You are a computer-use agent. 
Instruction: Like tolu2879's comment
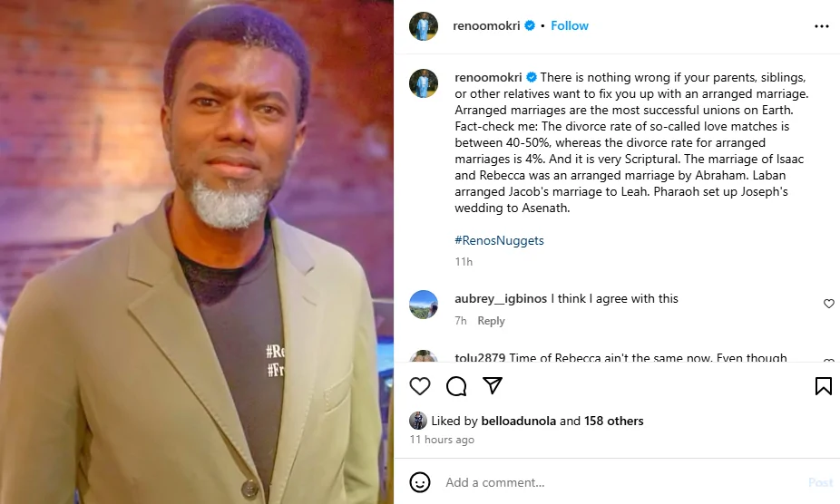tap(828, 362)
